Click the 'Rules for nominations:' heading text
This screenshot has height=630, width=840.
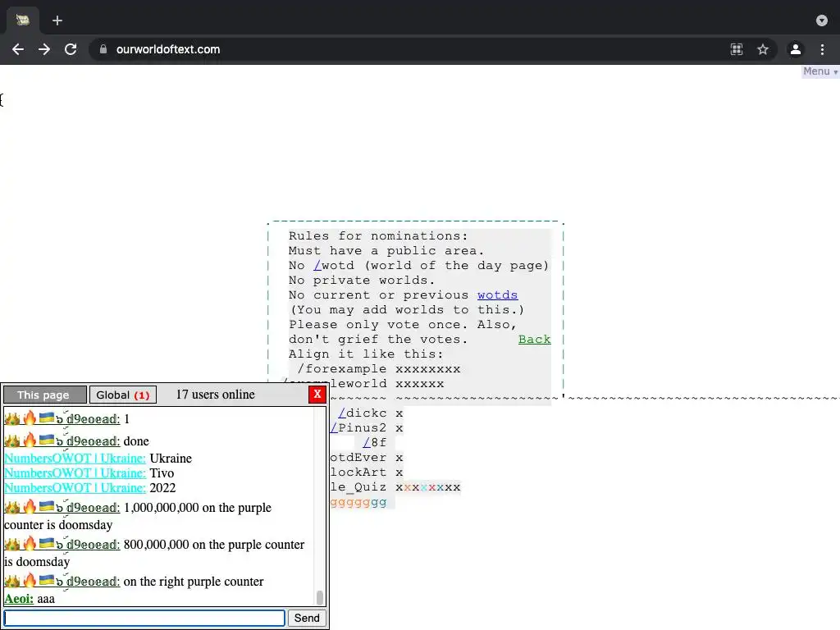378,235
